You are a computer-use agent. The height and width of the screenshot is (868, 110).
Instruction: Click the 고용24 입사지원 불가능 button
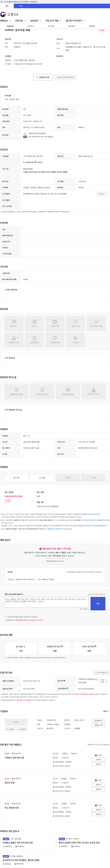(65, 77)
